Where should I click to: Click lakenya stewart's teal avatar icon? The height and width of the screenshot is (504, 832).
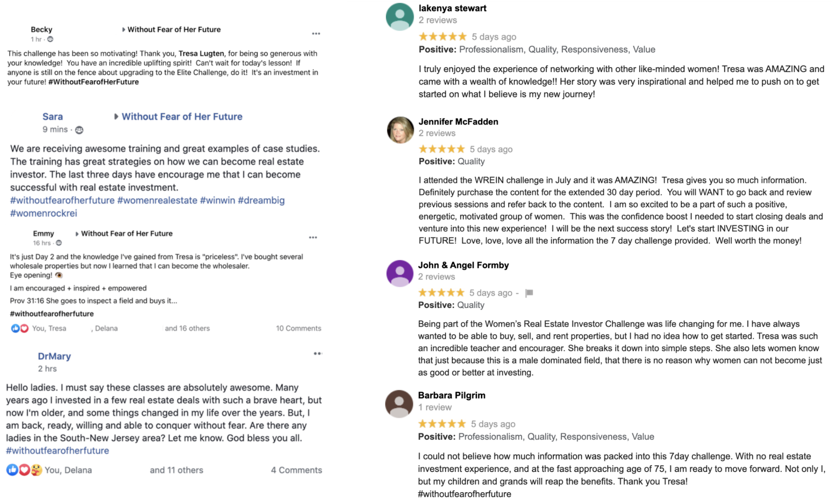click(400, 17)
